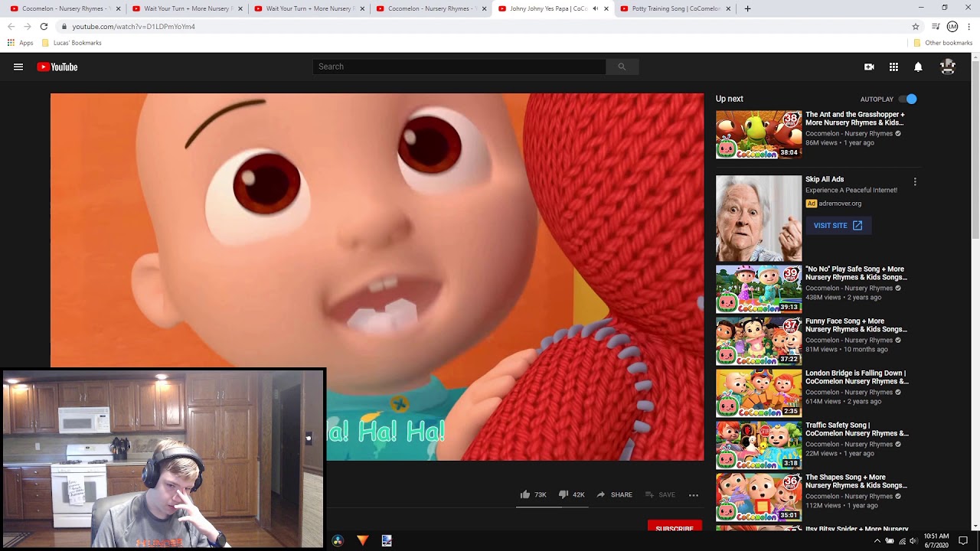
Task: Click the Play Safe Song thumbnail
Action: (759, 289)
